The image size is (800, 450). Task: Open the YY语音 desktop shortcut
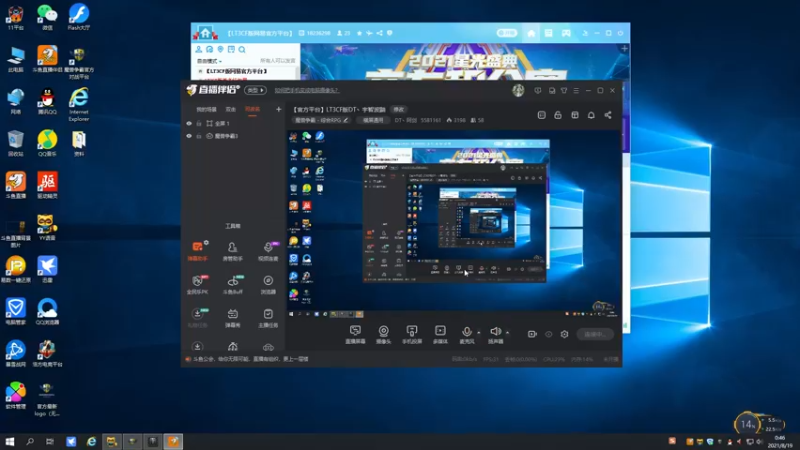pos(47,227)
